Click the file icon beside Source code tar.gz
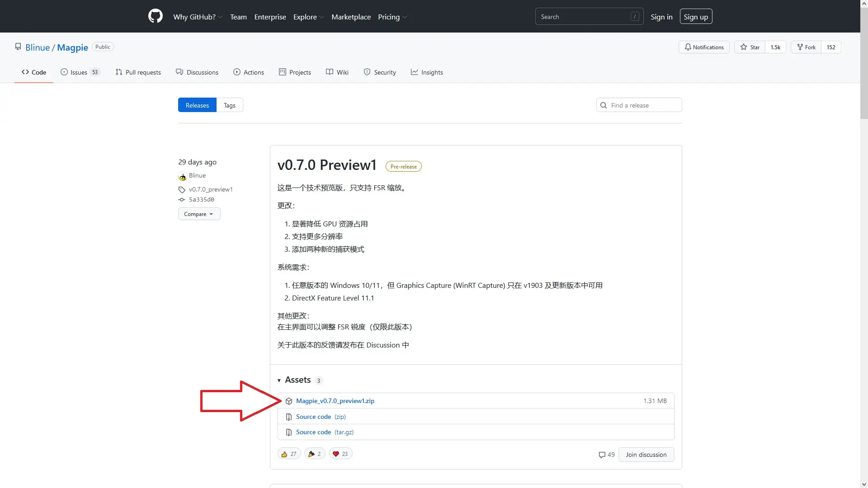The width and height of the screenshot is (868, 488). tap(289, 432)
